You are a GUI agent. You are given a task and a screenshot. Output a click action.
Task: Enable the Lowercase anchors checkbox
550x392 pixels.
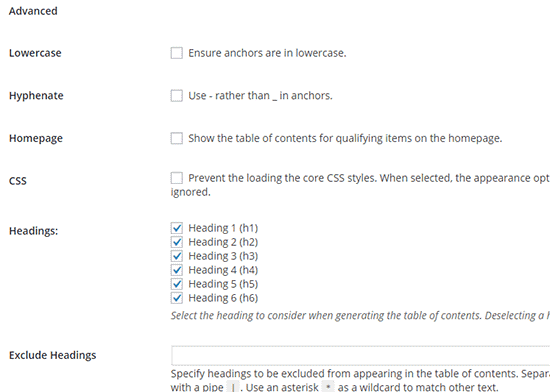[x=176, y=53]
